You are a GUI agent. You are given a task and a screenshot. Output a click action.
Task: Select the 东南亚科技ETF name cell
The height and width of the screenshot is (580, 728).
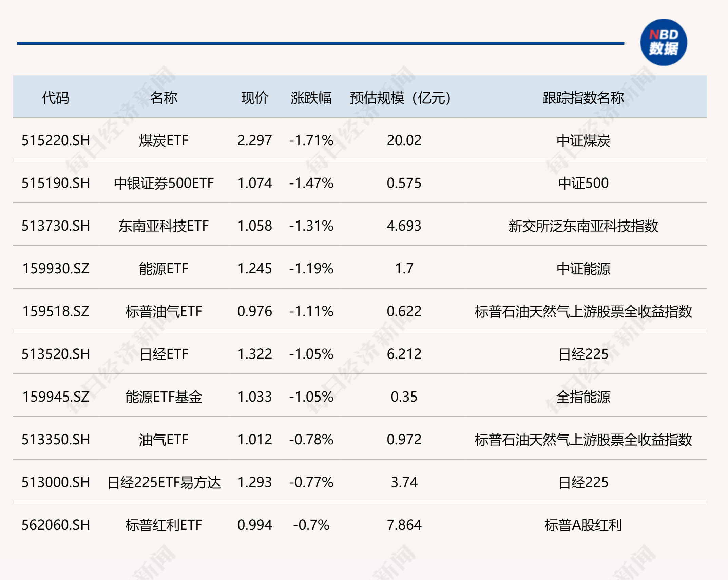[164, 226]
